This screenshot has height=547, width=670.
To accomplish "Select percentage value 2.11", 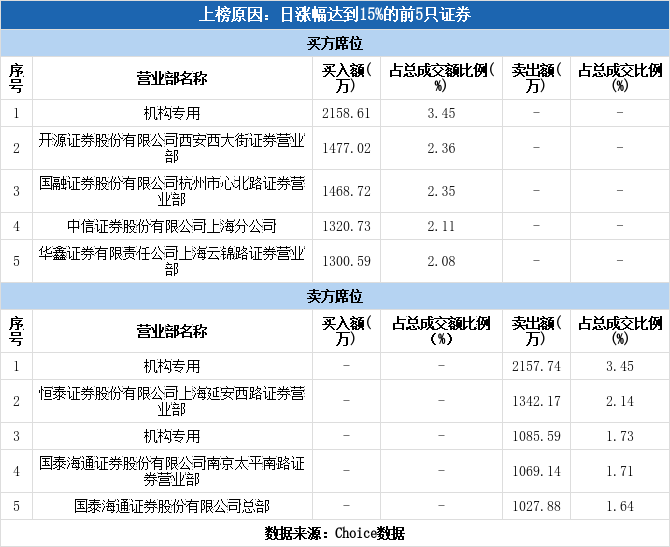I will (x=441, y=226).
